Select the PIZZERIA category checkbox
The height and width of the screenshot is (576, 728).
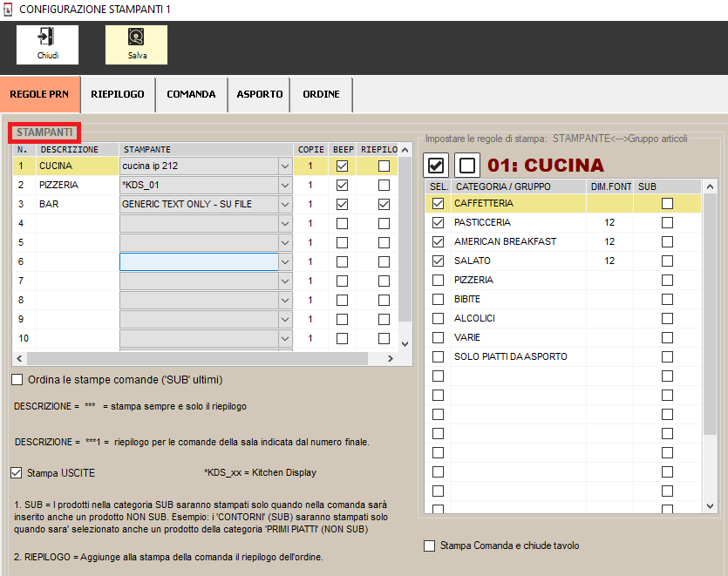point(438,280)
